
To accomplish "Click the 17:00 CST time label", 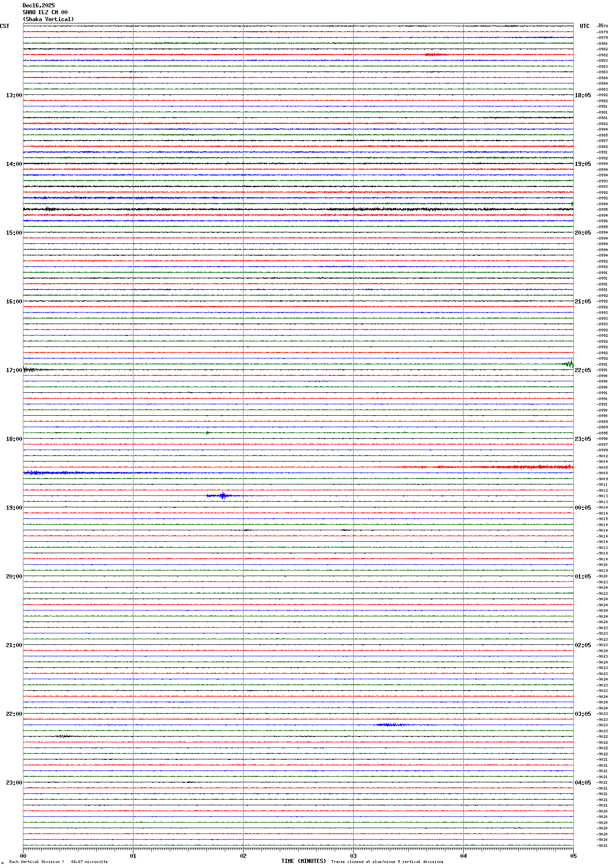I will coord(14,370).
